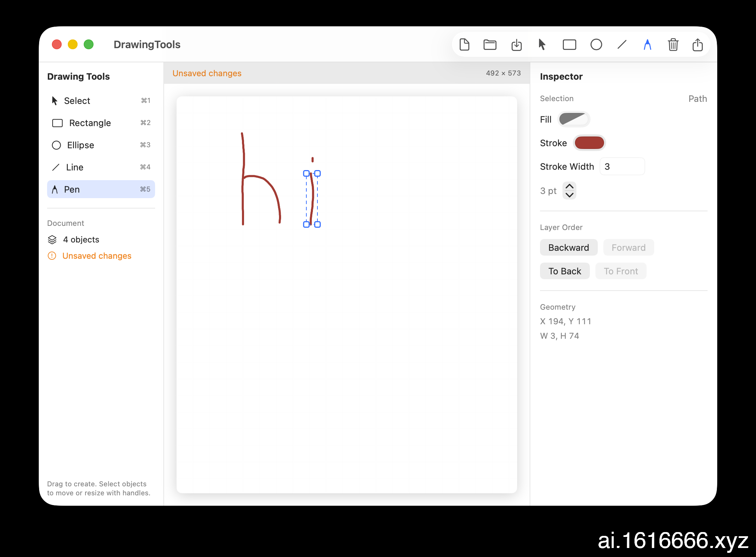The image size is (756, 557).
Task: Click the sidebar Unsaved changes status text
Action: click(97, 256)
